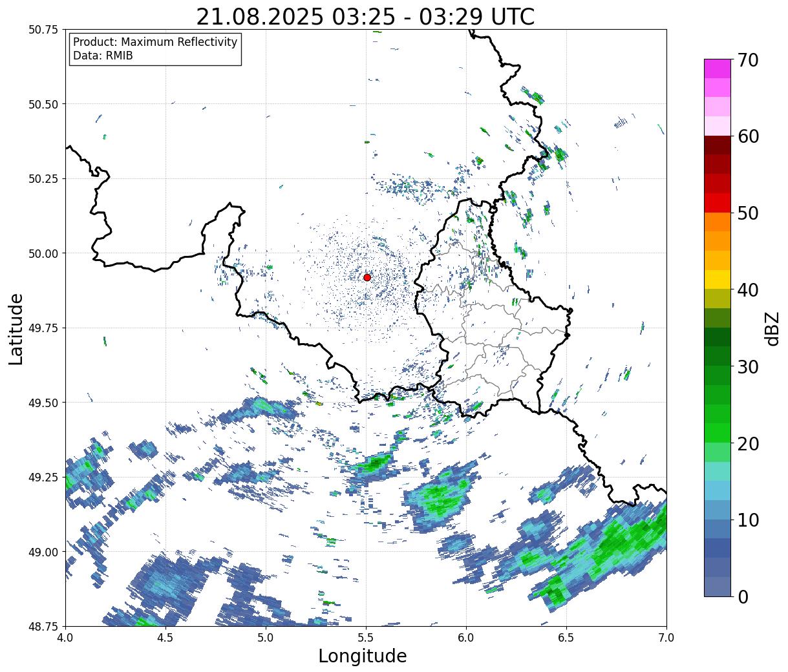Click latitude tick label 48.75
The height and width of the screenshot is (672, 788).
pos(43,626)
